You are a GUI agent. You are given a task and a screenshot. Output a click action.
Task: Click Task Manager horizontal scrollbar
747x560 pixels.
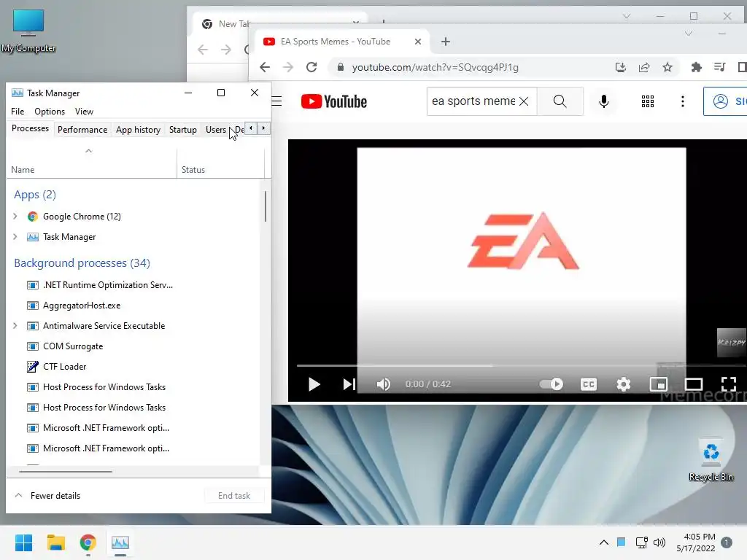(66, 472)
